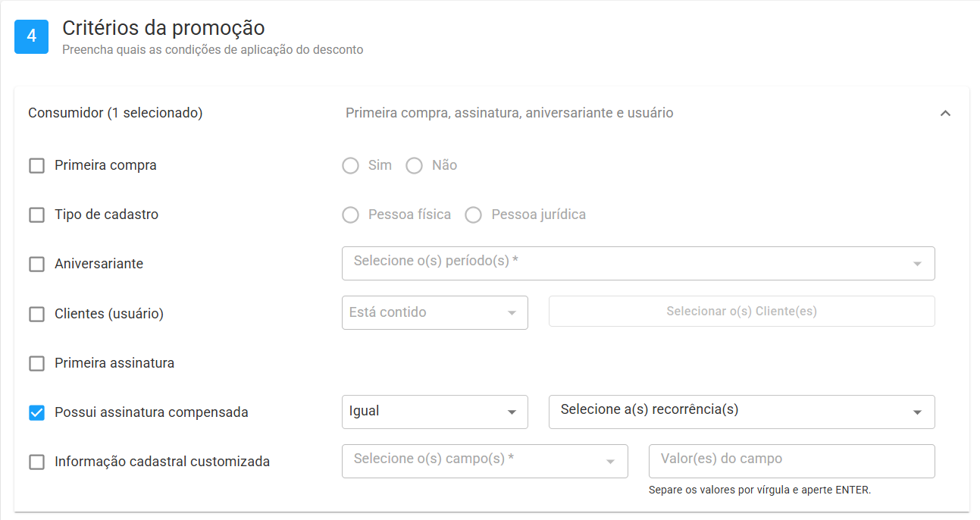Select the Não radio button
The image size is (980, 520).
click(414, 165)
